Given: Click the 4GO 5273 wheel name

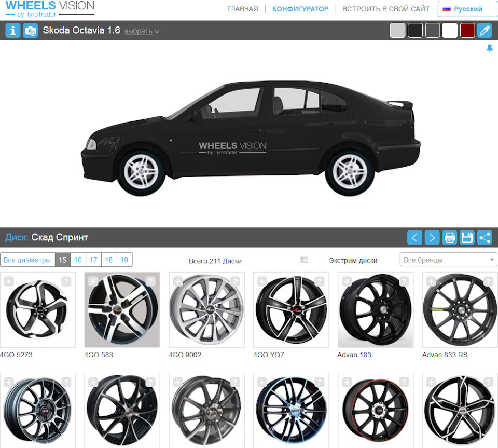Looking at the screenshot, I should click(x=16, y=355).
